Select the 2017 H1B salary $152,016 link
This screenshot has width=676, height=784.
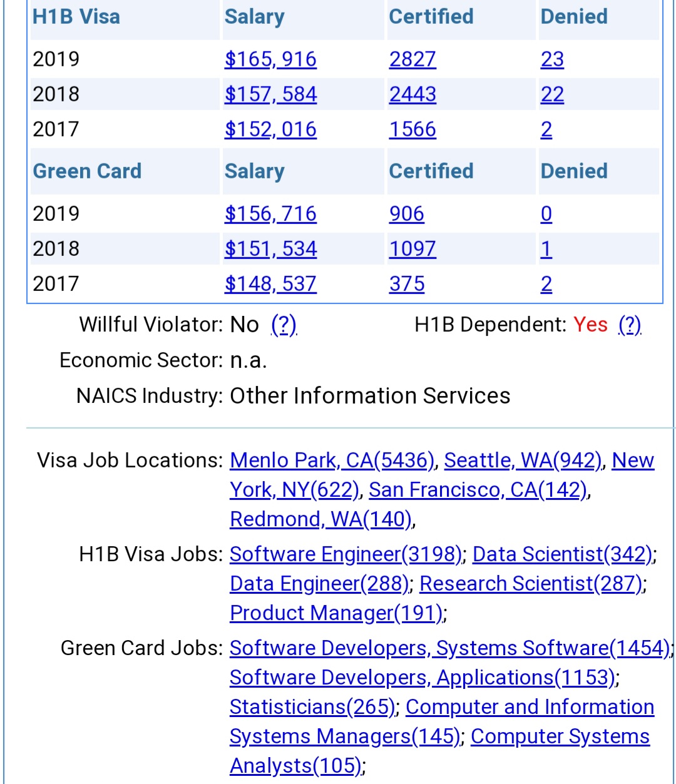coord(270,130)
